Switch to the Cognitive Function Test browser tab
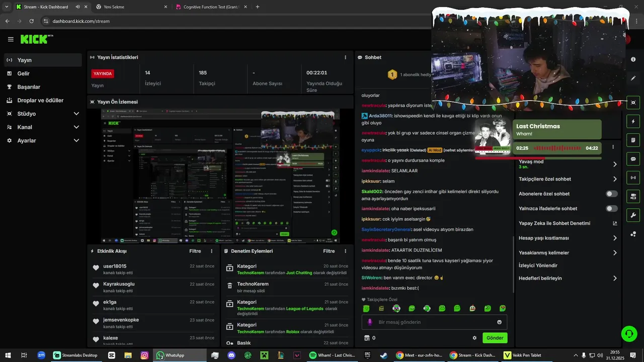Screen dimensions: 644x362 pyautogui.click(x=211, y=7)
